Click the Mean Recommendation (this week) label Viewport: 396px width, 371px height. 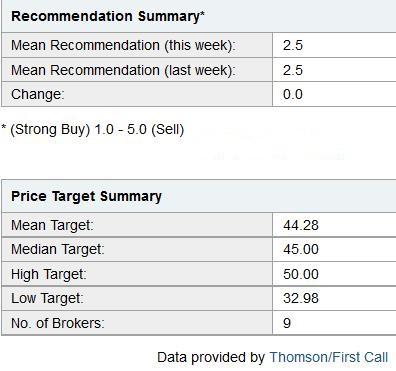[123, 45]
